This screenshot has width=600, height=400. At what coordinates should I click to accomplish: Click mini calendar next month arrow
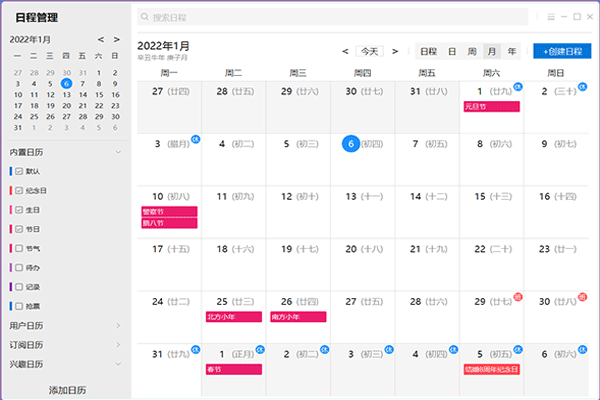[117, 39]
